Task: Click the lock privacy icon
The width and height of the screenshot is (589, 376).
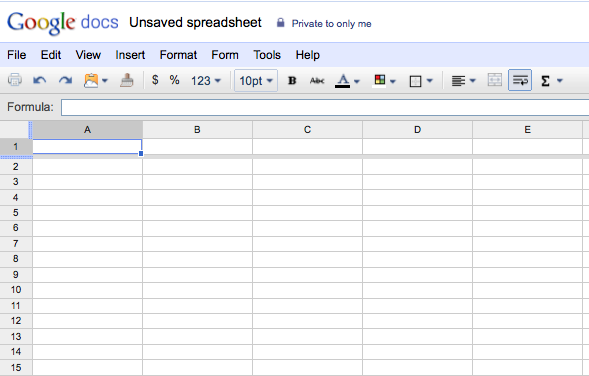Action: [x=280, y=23]
